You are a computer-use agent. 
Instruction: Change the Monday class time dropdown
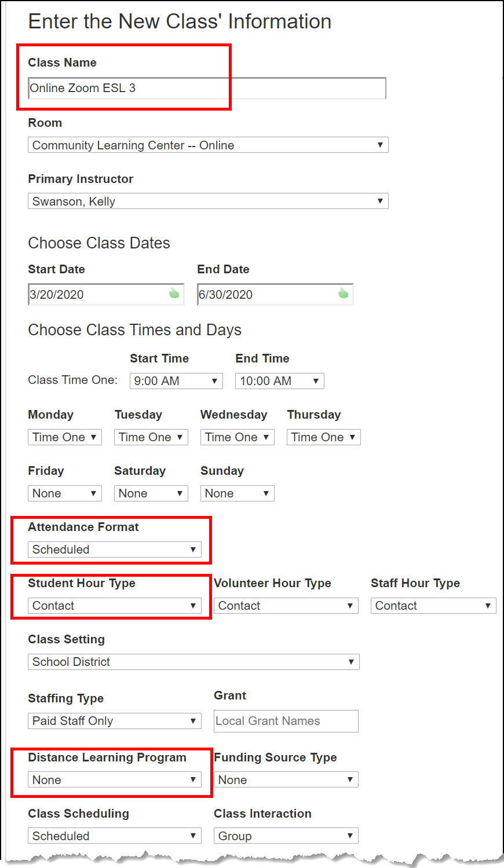(64, 437)
